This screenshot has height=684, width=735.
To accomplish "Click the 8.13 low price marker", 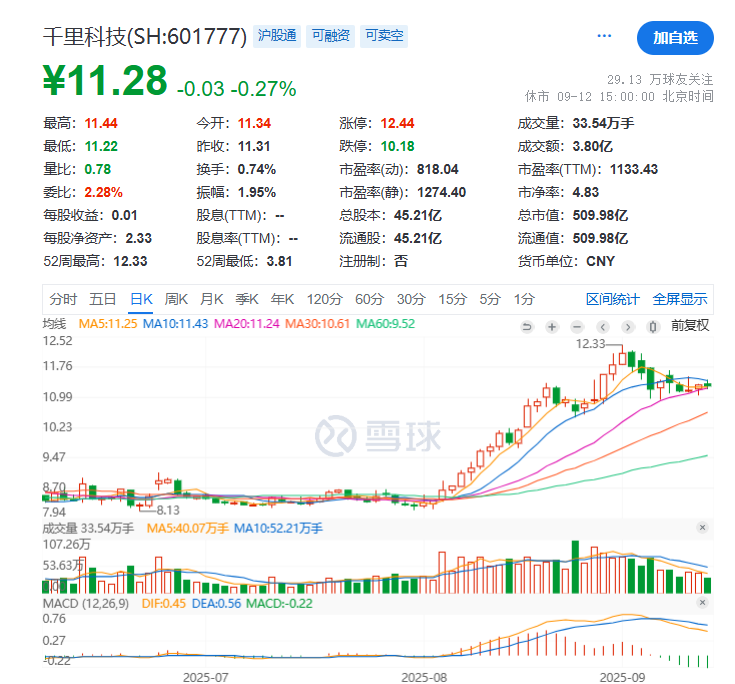I will [168, 510].
